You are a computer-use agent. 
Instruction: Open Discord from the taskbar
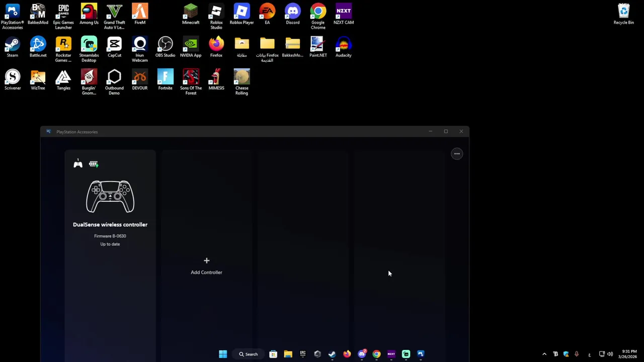362,354
